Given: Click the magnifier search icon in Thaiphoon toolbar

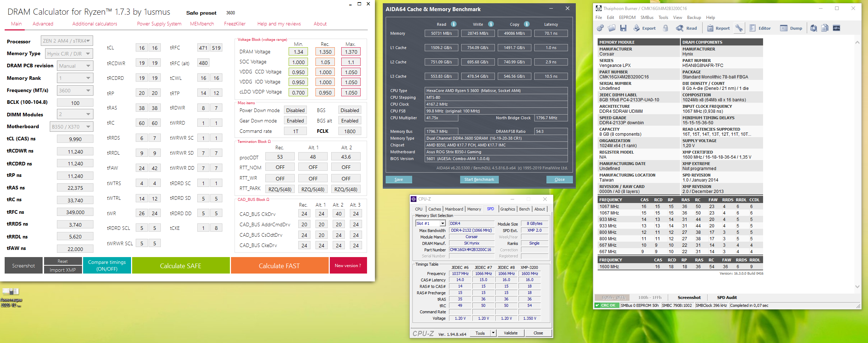Looking at the screenshot, I should pyautogui.click(x=814, y=28).
